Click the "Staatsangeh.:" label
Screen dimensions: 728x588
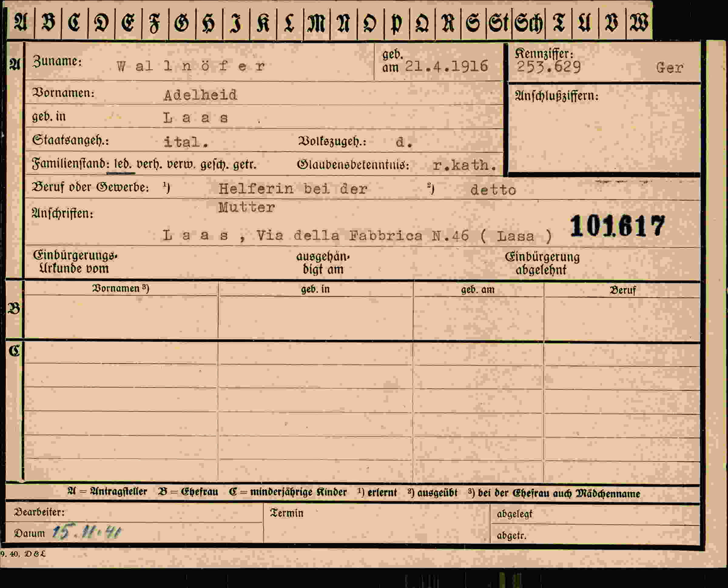click(70, 140)
